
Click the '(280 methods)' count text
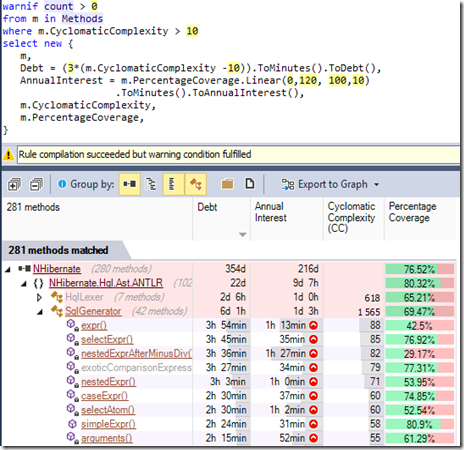(121, 269)
